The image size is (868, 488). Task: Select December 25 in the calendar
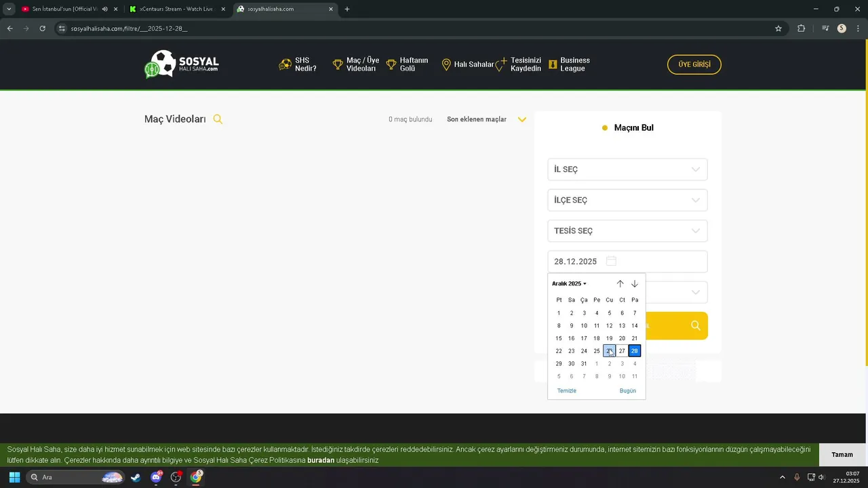[597, 351]
